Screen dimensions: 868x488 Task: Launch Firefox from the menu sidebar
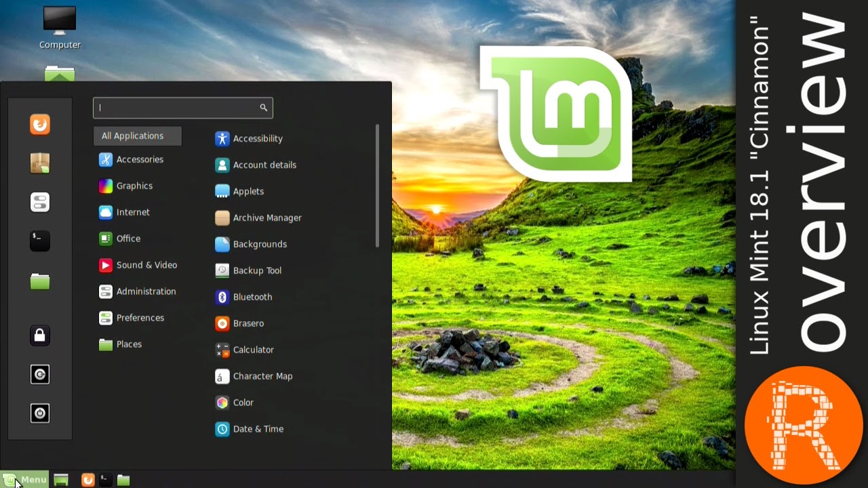click(39, 124)
